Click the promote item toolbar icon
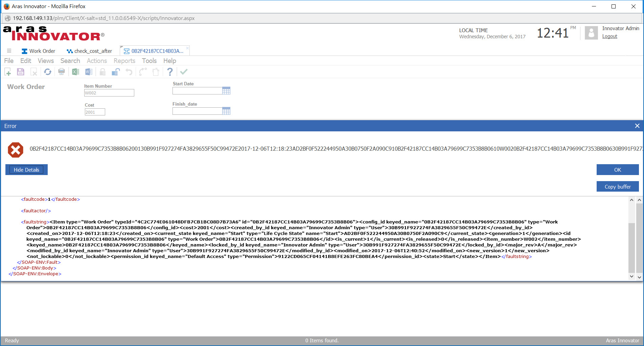The height and width of the screenshot is (346, 644). click(143, 72)
